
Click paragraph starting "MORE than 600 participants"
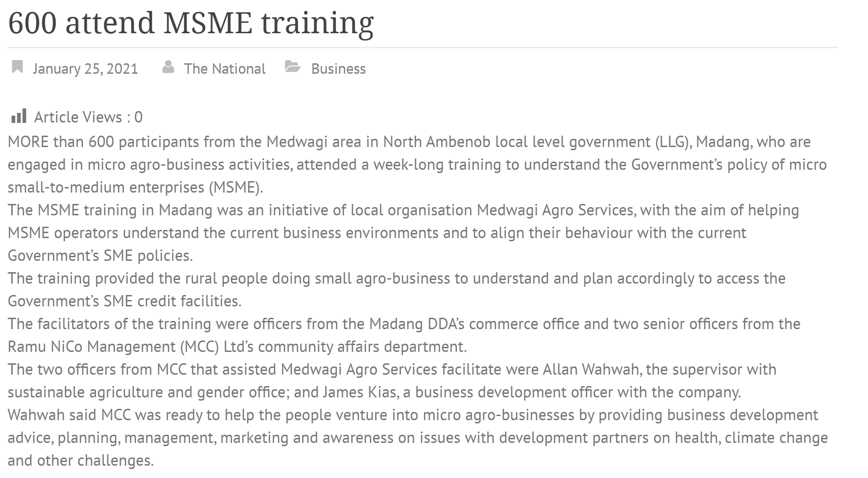[417, 164]
